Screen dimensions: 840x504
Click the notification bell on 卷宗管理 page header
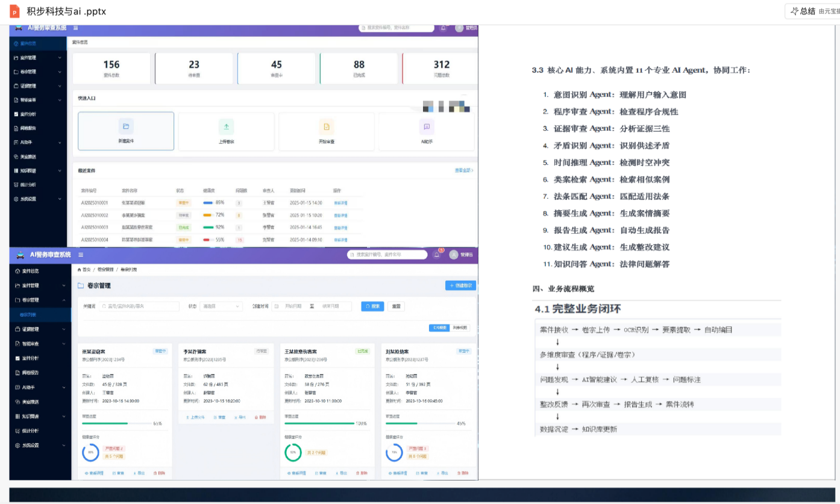(x=437, y=255)
